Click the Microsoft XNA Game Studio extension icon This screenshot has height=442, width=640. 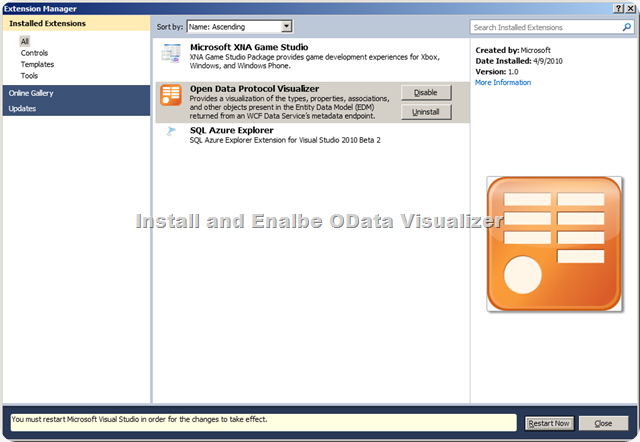coord(171,53)
